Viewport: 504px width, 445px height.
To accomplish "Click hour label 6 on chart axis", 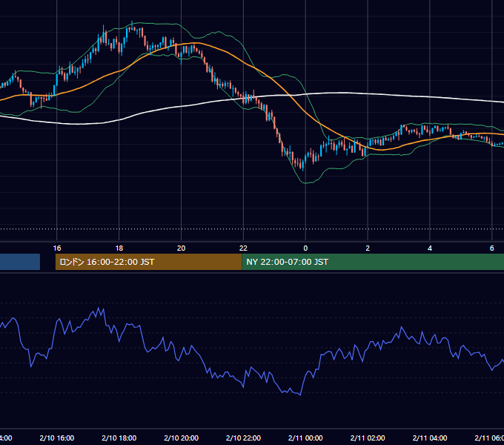I will coord(492,248).
